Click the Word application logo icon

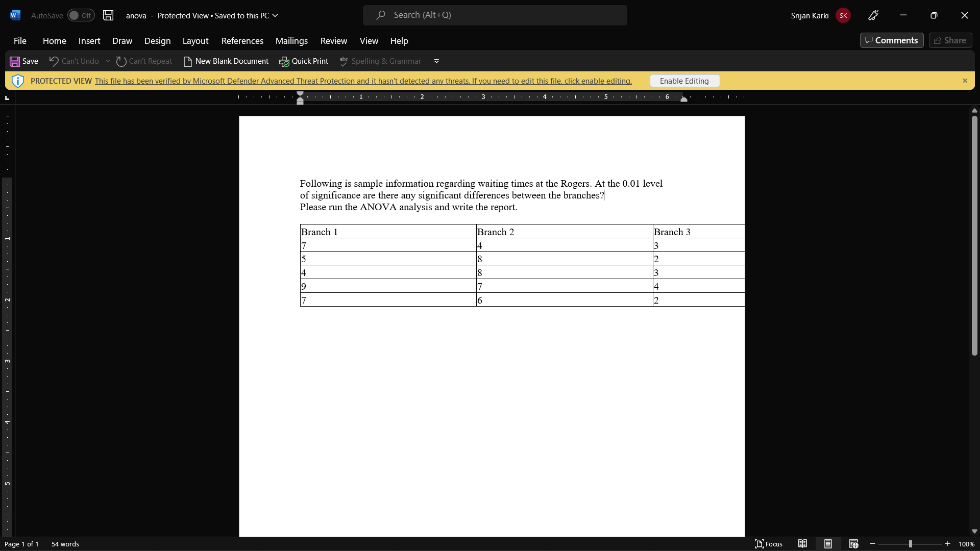(15, 15)
